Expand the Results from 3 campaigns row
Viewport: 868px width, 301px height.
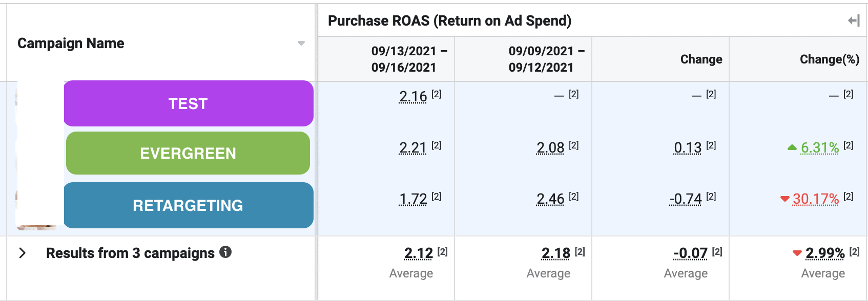(23, 252)
